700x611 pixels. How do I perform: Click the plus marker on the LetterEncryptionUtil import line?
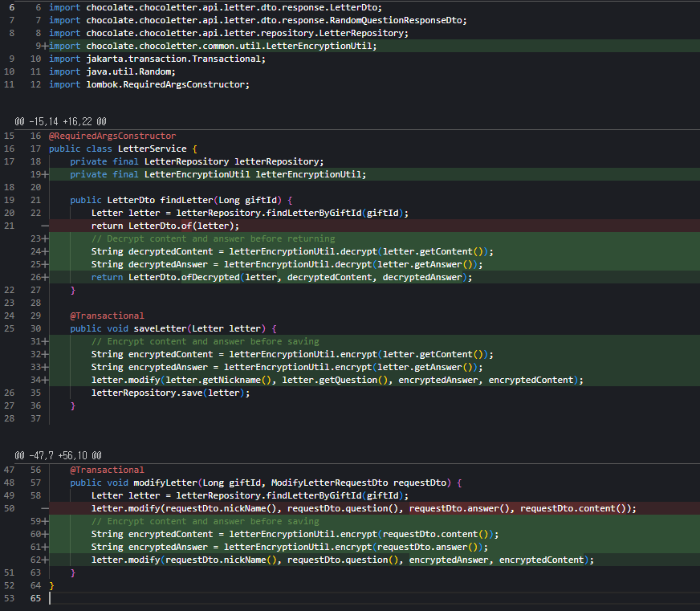pos(44,46)
